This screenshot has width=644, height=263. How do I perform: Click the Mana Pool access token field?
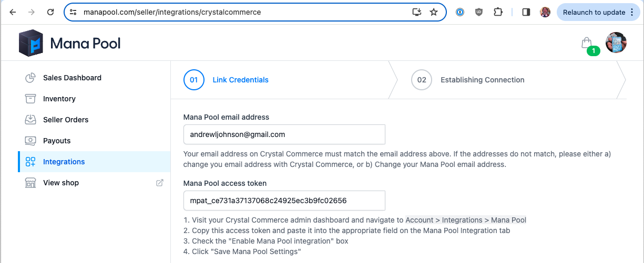click(284, 201)
